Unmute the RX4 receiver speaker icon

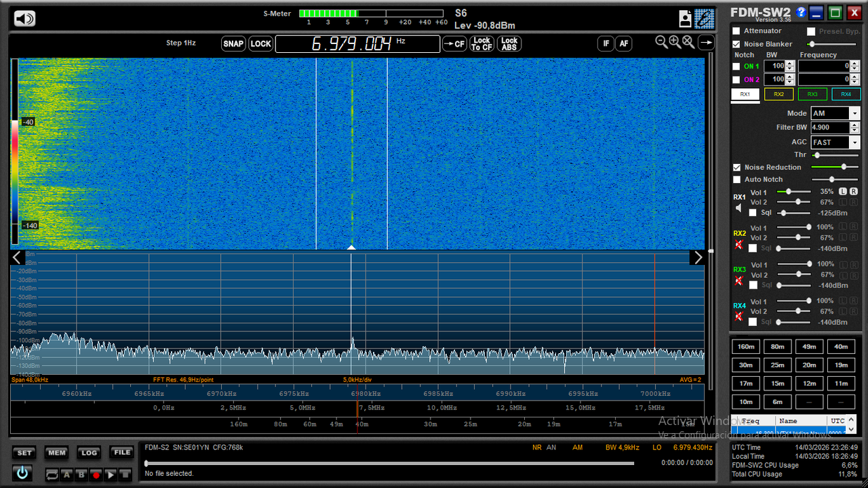[739, 317]
